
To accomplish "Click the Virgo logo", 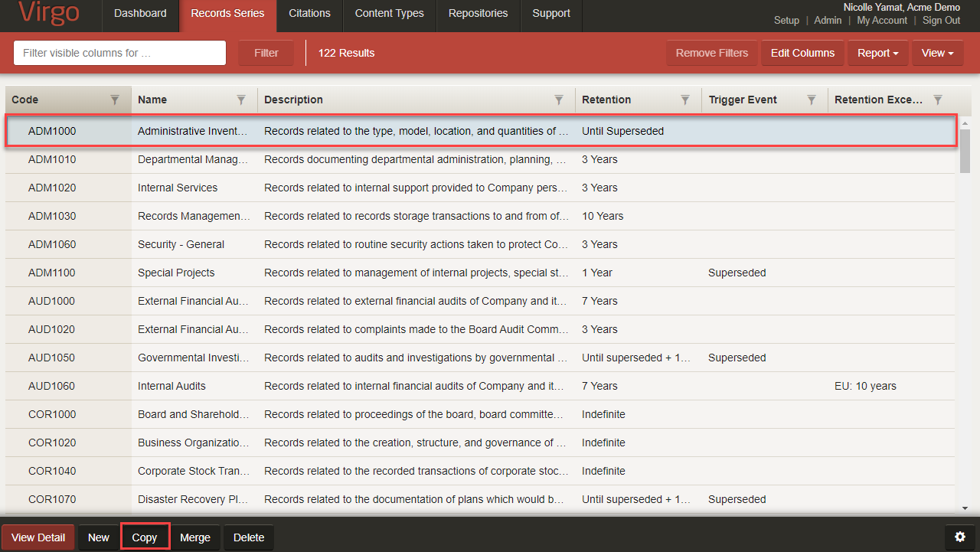I will [49, 14].
